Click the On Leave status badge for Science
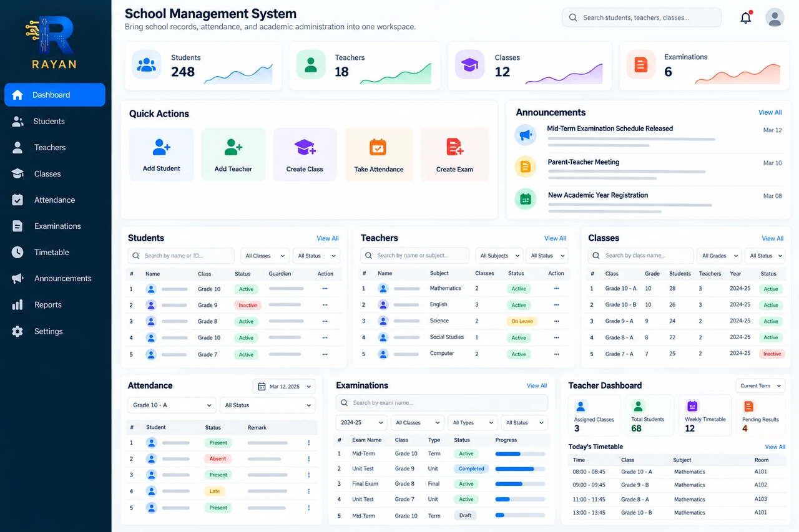This screenshot has height=532, width=799. pos(522,322)
